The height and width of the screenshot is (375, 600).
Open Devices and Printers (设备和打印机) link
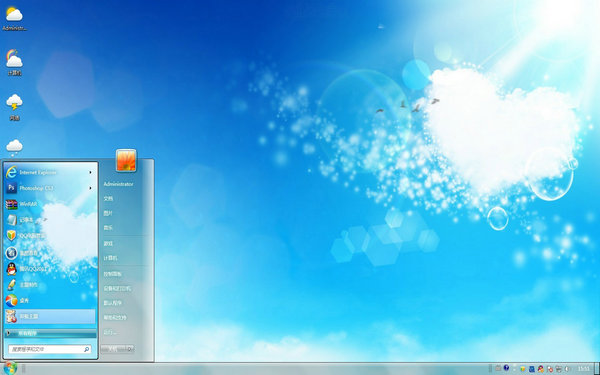click(117, 289)
